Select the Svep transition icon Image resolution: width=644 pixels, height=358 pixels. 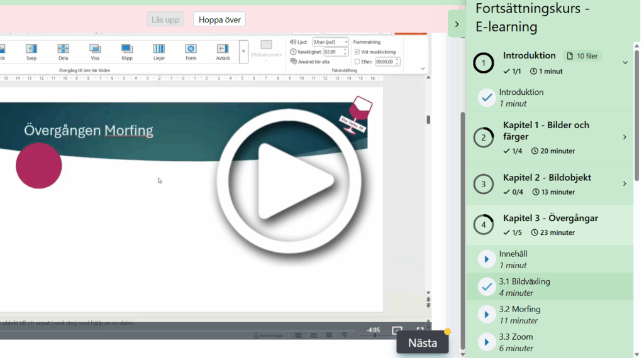pyautogui.click(x=31, y=49)
